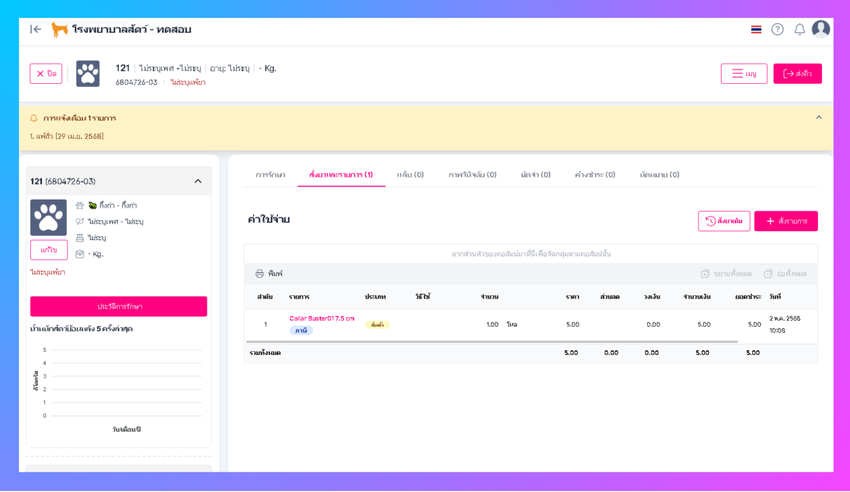
Task: Click the blue tag under Collar Buster
Action: pyautogui.click(x=301, y=331)
